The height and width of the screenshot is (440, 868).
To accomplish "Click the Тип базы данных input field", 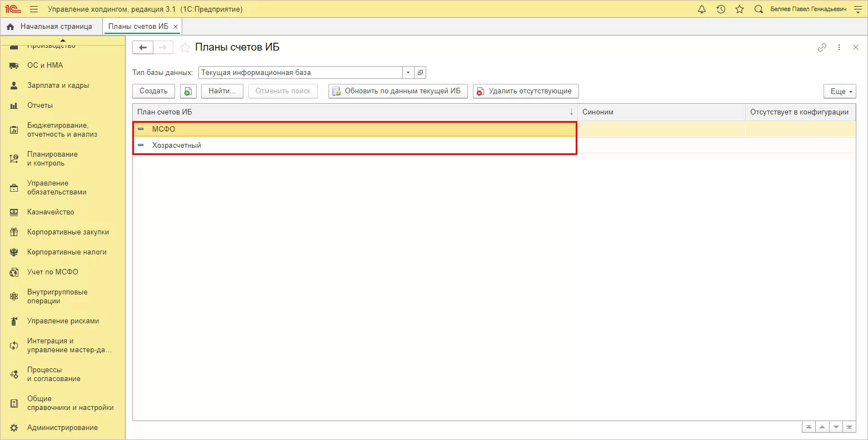I will (x=300, y=73).
